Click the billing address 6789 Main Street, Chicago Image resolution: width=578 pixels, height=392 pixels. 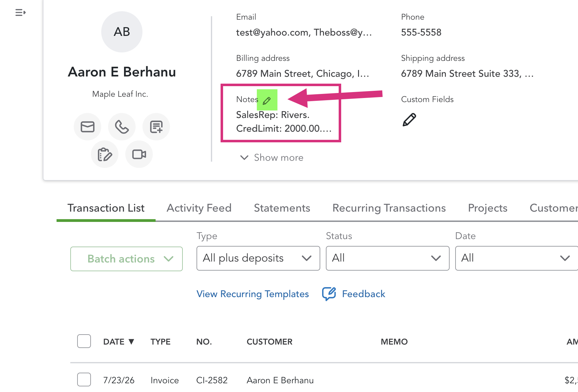click(302, 73)
